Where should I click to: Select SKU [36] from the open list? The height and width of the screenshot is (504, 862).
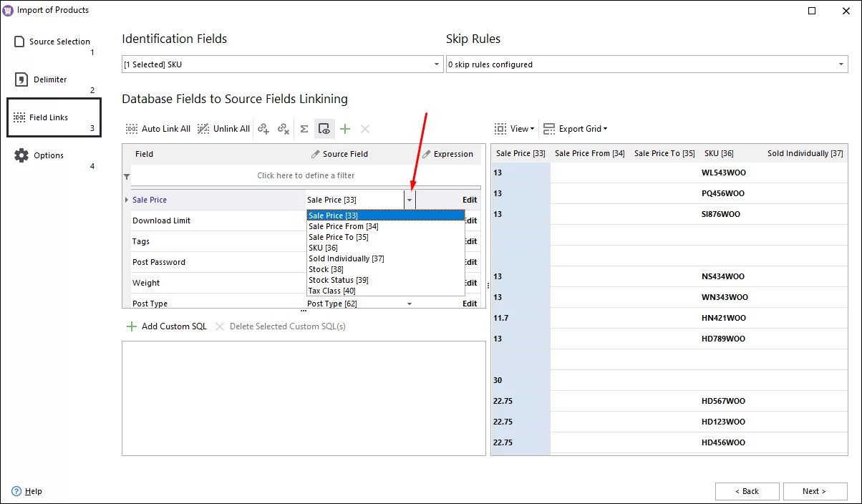click(322, 248)
